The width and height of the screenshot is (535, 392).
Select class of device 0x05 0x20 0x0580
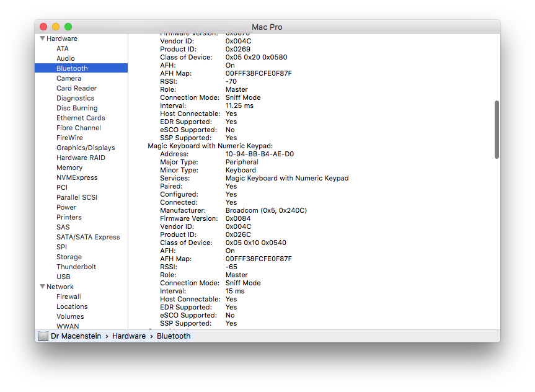coord(256,57)
